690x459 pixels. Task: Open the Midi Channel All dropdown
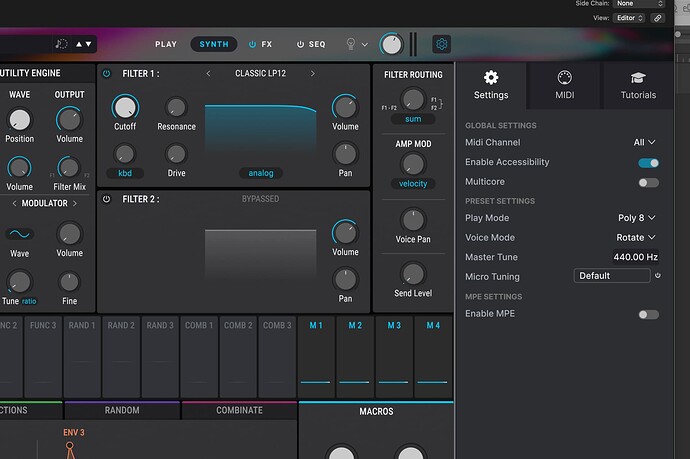pyautogui.click(x=644, y=142)
